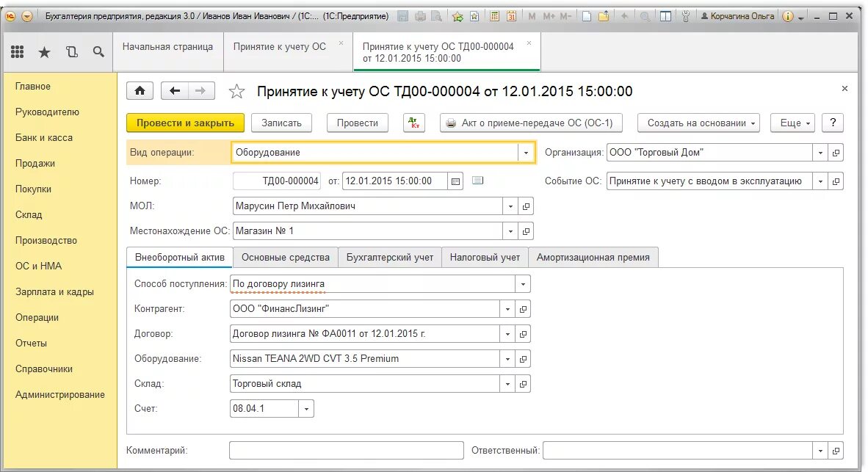Open the 1C main menu dropdown in title bar
The image size is (868, 472).
coord(26,16)
